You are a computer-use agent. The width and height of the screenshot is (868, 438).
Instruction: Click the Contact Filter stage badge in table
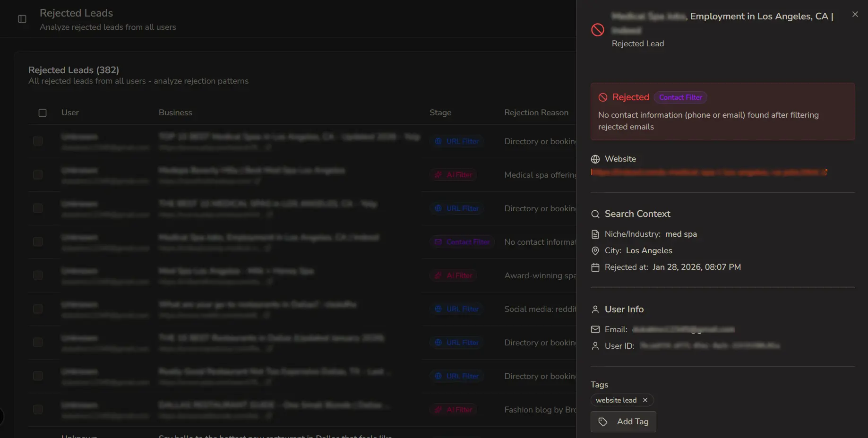(462, 242)
